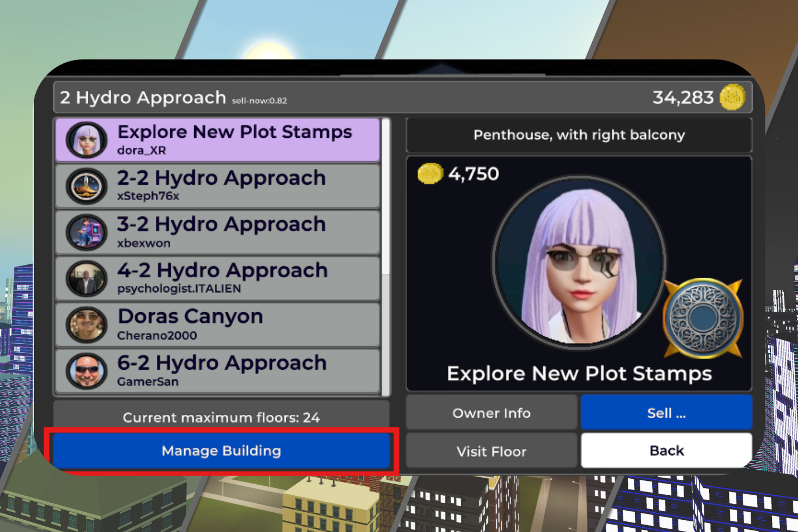Select the 2-2 Hydro Approach floor
Screen dimensions: 798x532
pos(218,186)
